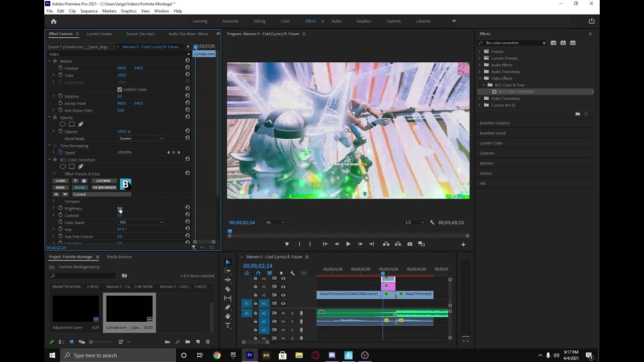The image size is (644, 362).
Task: Open Windows search box on taskbar
Action: point(119,355)
